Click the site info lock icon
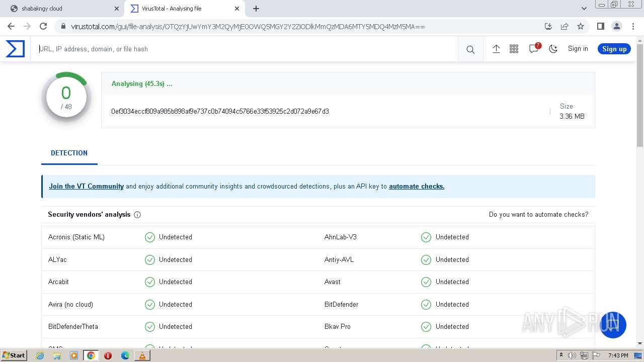The height and width of the screenshot is (362, 644). pos(63,26)
